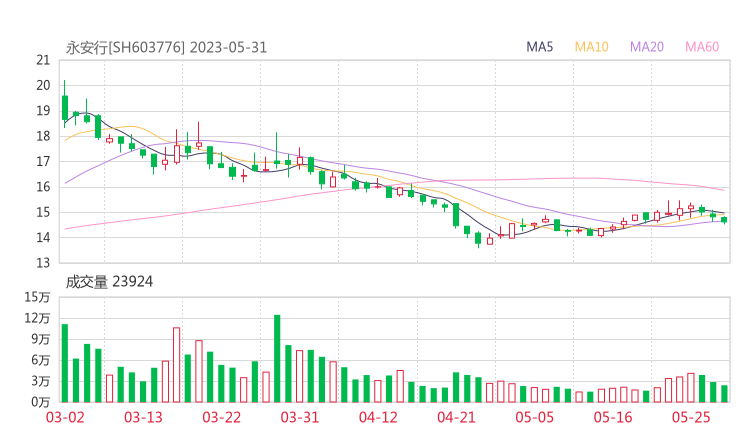
Task: Click the price axis value 18
Action: (43, 136)
